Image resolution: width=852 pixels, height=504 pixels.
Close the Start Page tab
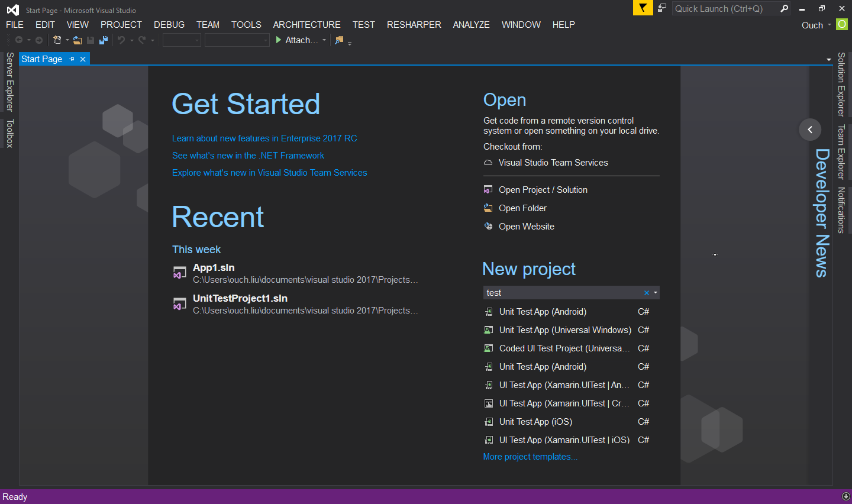[83, 59]
